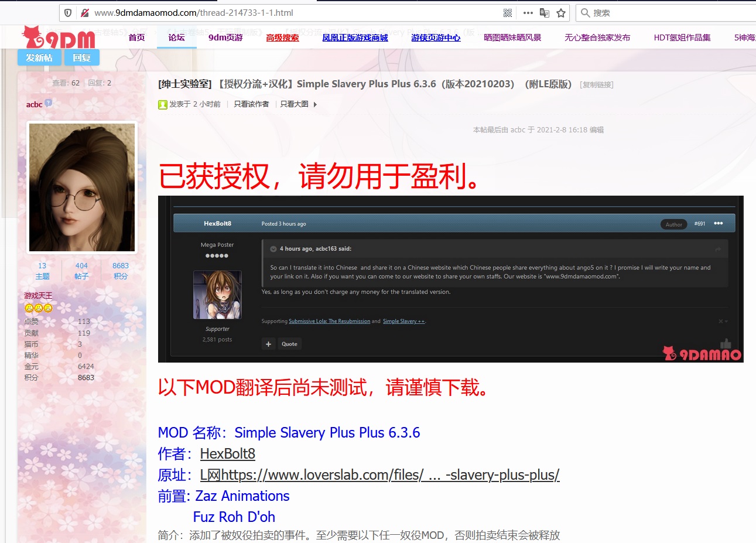The height and width of the screenshot is (543, 756).
Task: View acbc's 13 主题 threads
Action: pyautogui.click(x=42, y=271)
